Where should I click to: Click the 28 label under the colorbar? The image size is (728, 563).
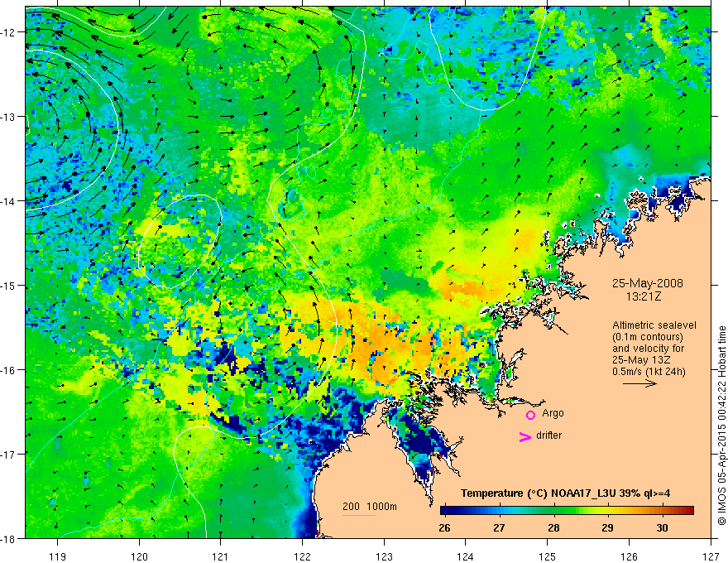(553, 527)
